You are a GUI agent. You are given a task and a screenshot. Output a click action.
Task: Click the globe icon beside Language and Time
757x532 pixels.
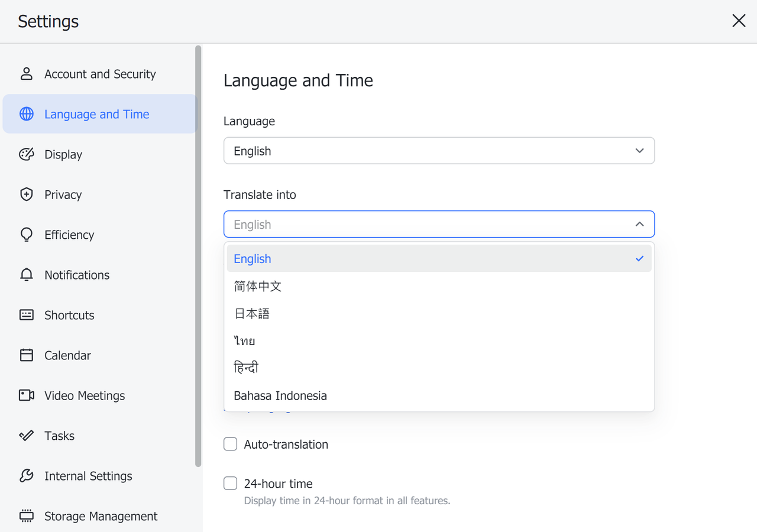tap(26, 113)
